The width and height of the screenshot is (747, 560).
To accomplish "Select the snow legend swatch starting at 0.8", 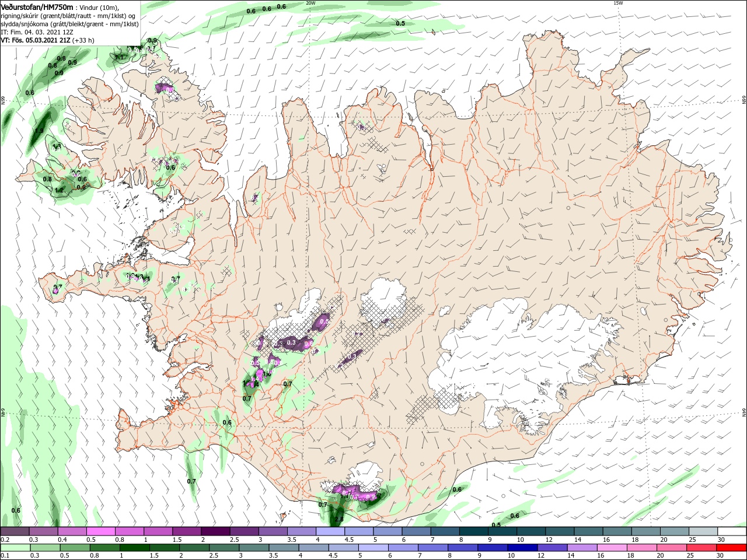I will pyautogui.click(x=129, y=531).
